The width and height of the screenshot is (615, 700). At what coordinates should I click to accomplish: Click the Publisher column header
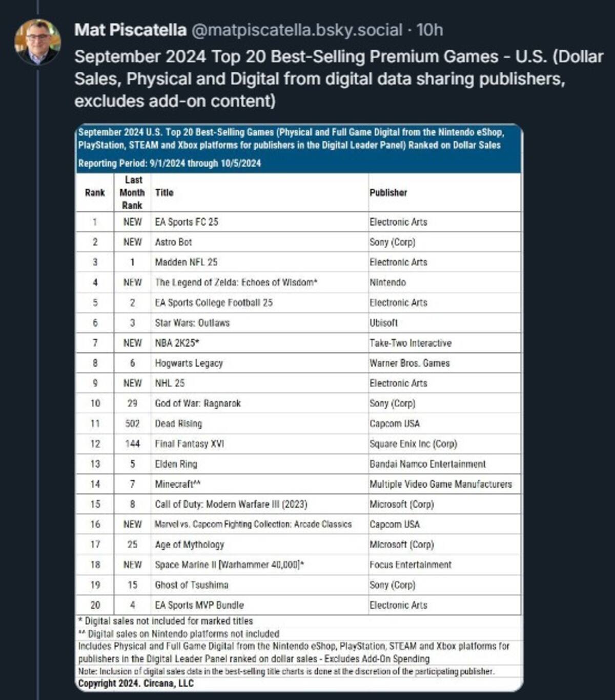[388, 193]
